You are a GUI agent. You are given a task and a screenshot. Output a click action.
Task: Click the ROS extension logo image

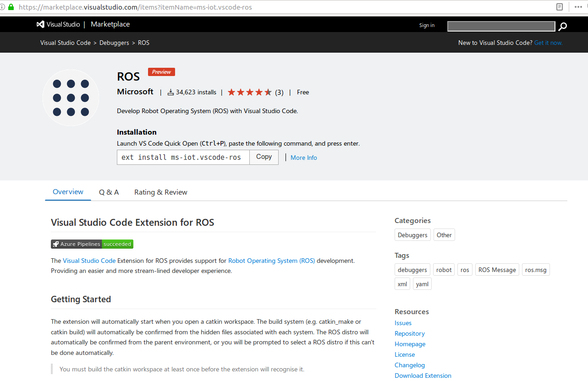coord(71,98)
